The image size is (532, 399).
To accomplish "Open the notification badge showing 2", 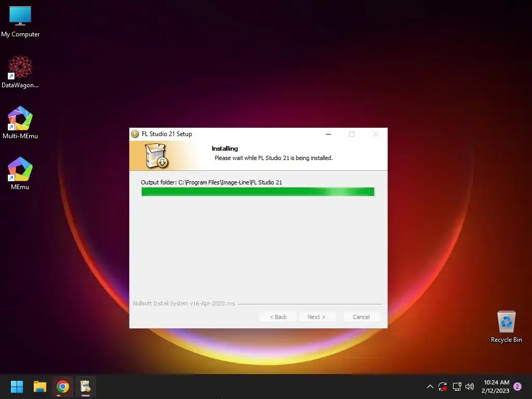I will pos(517,387).
